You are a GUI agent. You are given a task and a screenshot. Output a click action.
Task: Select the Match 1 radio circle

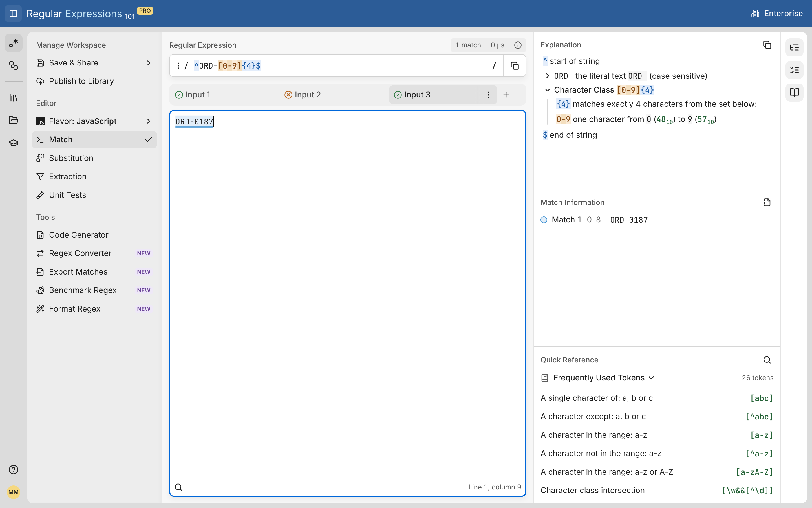(544, 220)
